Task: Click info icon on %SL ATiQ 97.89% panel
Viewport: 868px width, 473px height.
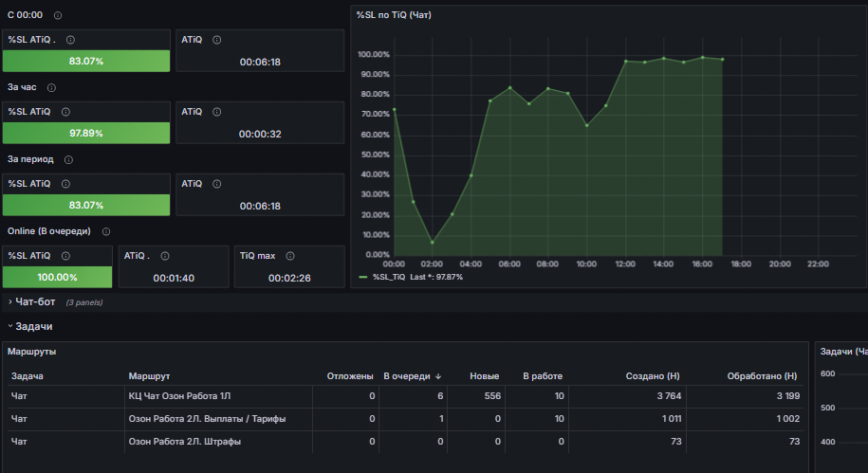Action: 65,112
